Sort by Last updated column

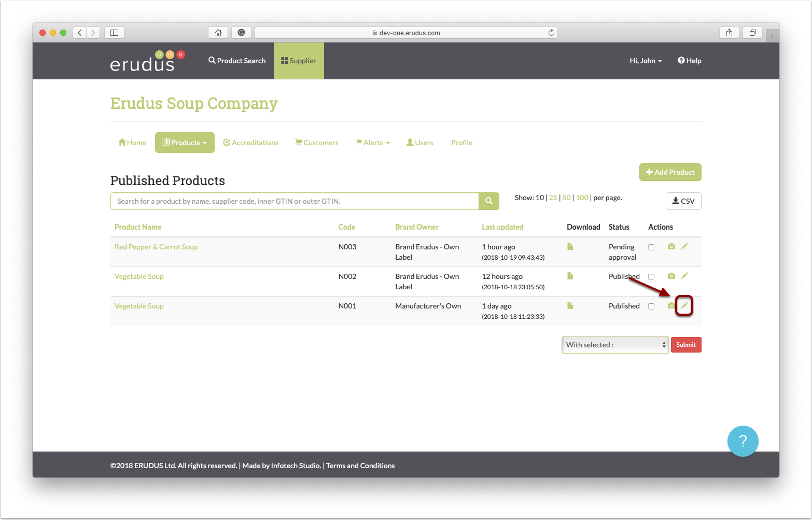point(502,227)
